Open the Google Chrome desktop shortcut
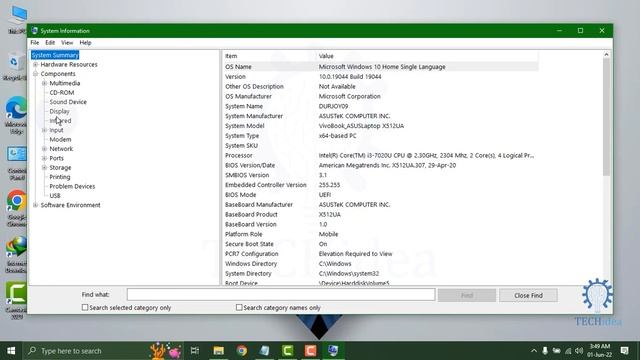This screenshot has height=360, width=640. click(x=16, y=207)
